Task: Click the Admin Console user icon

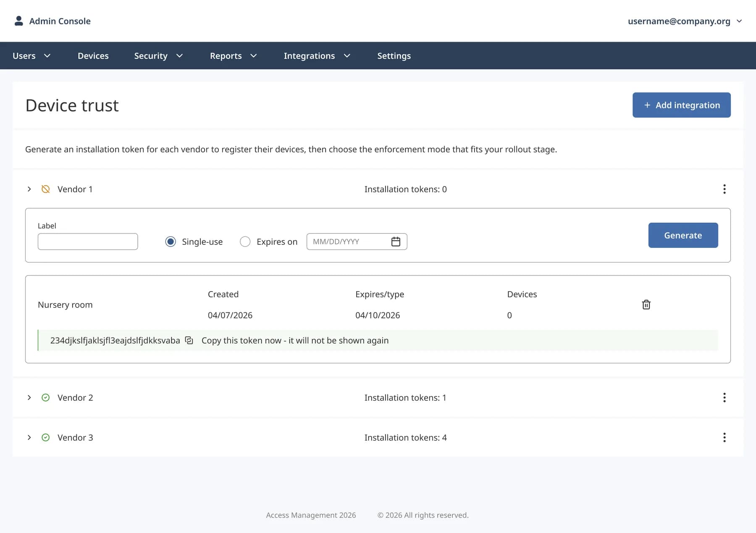Action: [x=18, y=21]
